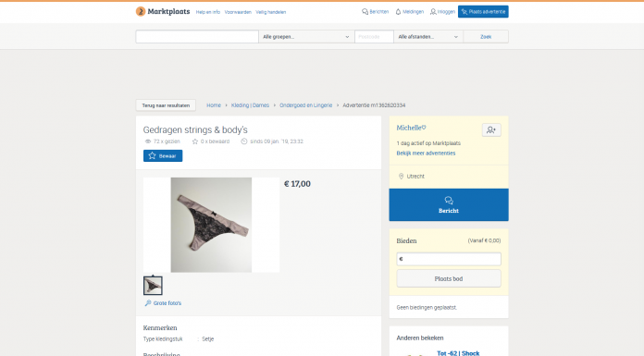Screen dimensions: 644x356
Task: Open the main product photo
Action: pyautogui.click(x=211, y=225)
